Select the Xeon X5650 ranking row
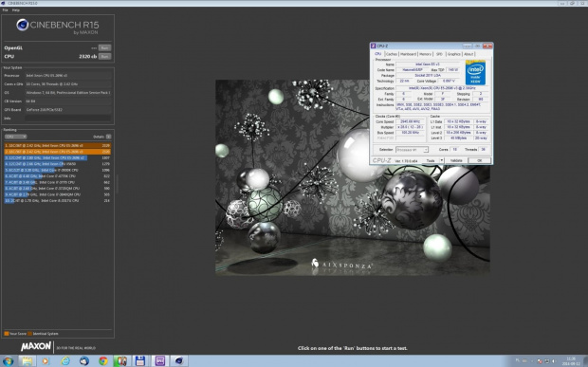The image size is (588, 367). (57, 164)
